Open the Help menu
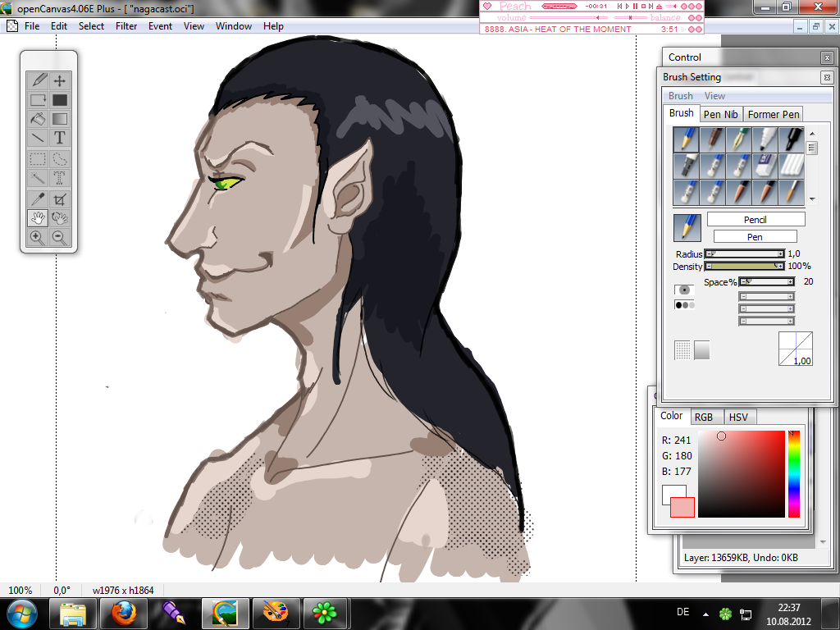Image resolution: width=840 pixels, height=630 pixels. coord(273,26)
